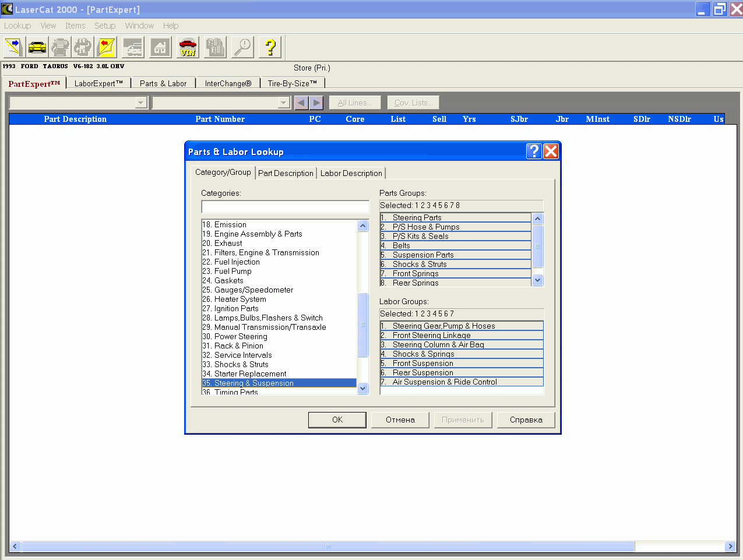Toggle labor group 7. Air Suspension & Ride Control
Viewport: 743px width, 560px height.
pyautogui.click(x=462, y=382)
